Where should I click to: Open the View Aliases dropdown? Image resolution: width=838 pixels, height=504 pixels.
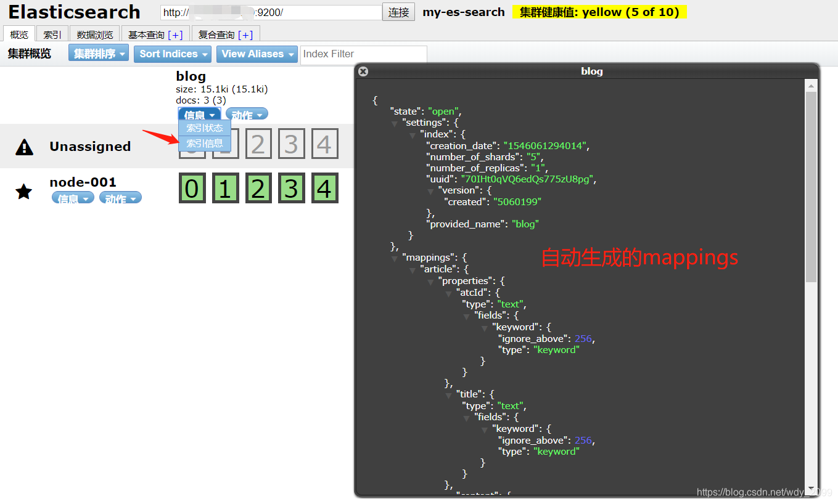coord(257,54)
